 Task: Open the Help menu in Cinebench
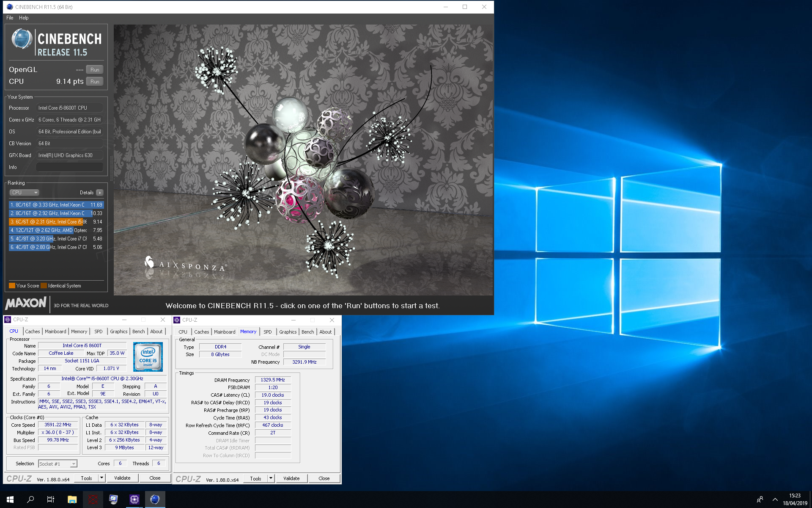point(24,18)
